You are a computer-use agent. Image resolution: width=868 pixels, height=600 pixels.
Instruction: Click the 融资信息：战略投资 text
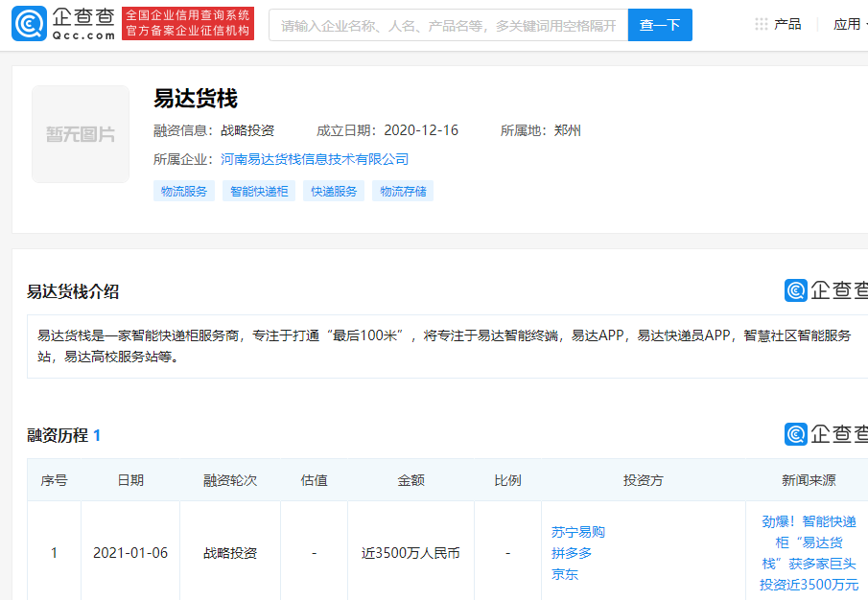214,130
